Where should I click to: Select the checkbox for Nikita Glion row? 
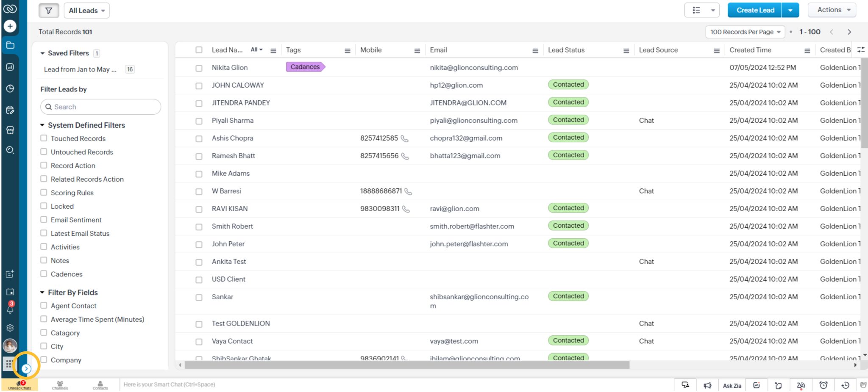tap(199, 68)
